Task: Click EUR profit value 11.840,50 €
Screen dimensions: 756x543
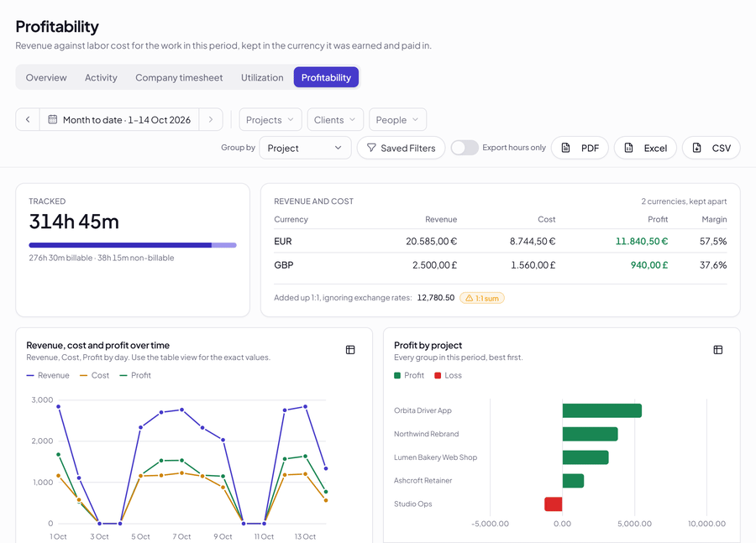Action: (641, 242)
